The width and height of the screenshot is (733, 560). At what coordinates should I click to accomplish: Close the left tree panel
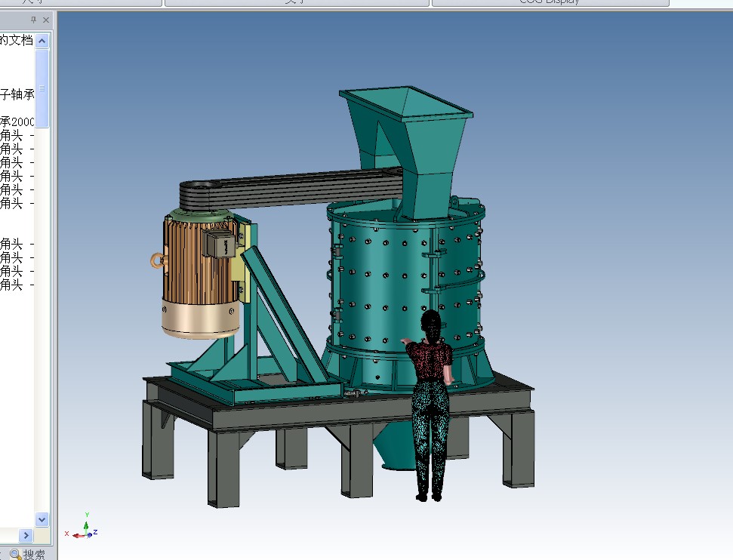pyautogui.click(x=46, y=20)
